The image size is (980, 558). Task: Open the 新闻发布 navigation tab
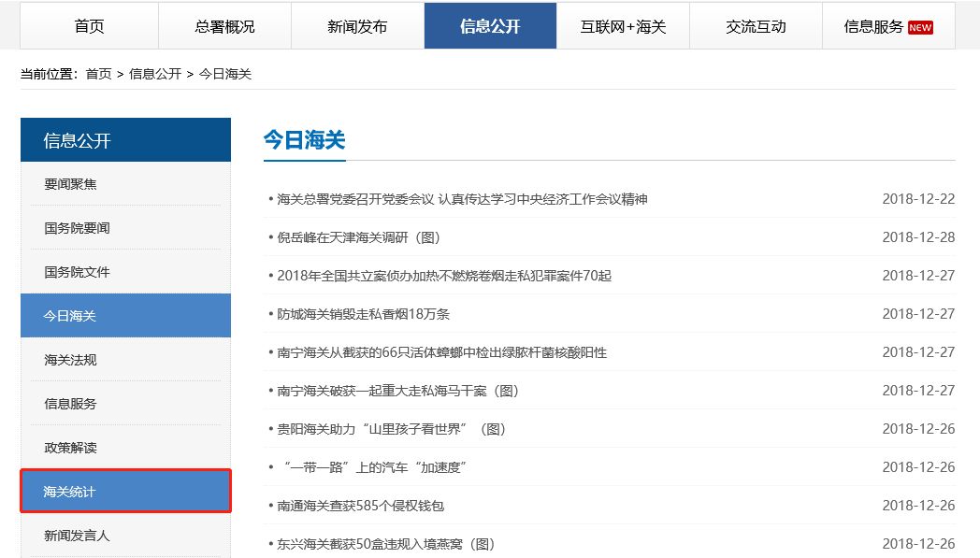point(358,26)
